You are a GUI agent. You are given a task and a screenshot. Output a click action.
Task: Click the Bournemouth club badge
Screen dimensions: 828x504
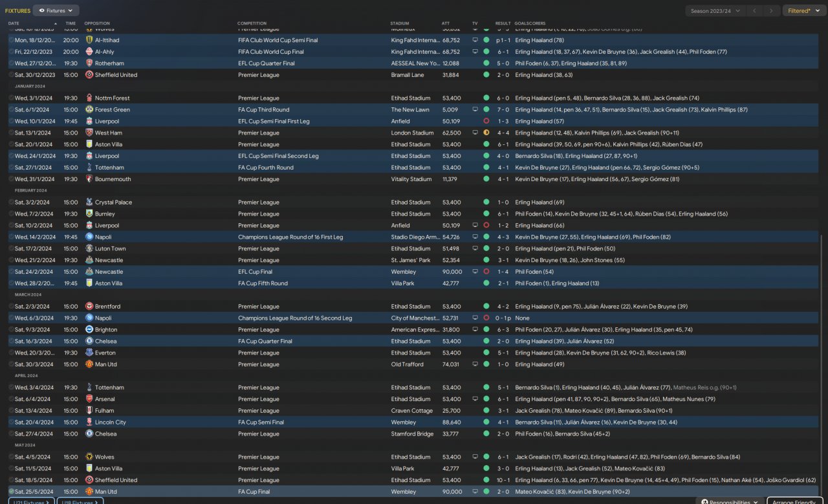point(89,179)
